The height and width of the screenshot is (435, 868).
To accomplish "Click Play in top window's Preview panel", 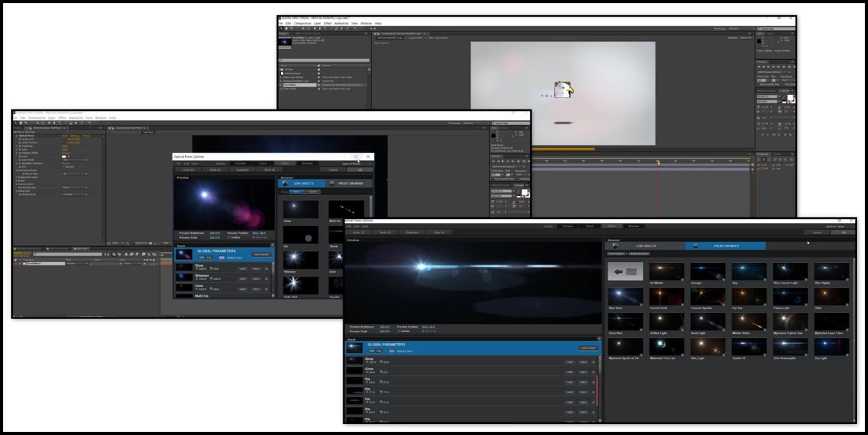I will click(x=768, y=67).
